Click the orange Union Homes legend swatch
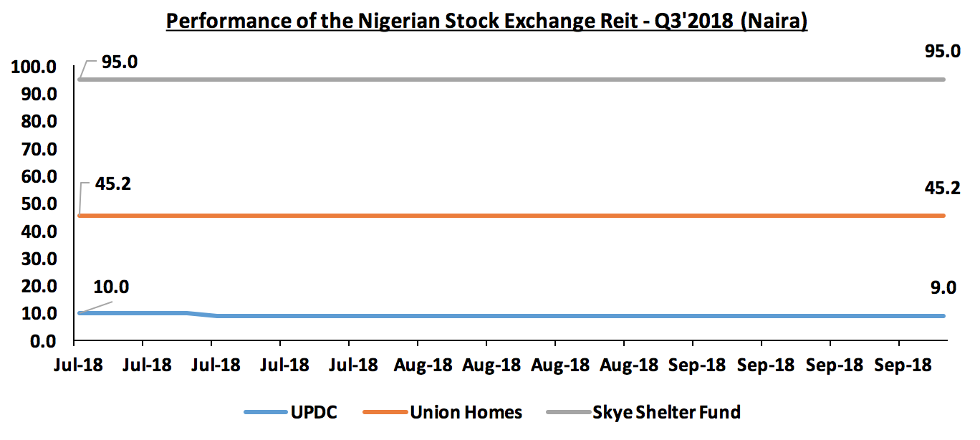Viewport: 980px width, 440px height. pos(385,412)
